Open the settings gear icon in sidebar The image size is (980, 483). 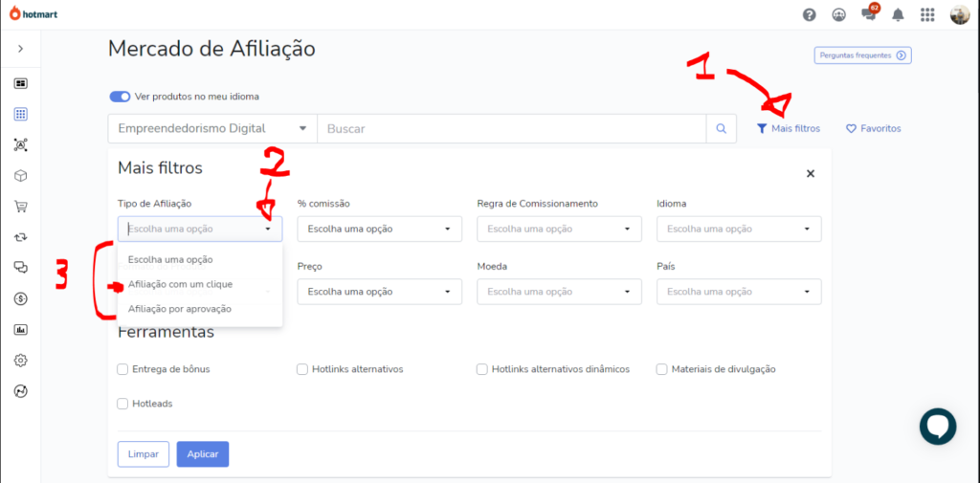[20, 361]
